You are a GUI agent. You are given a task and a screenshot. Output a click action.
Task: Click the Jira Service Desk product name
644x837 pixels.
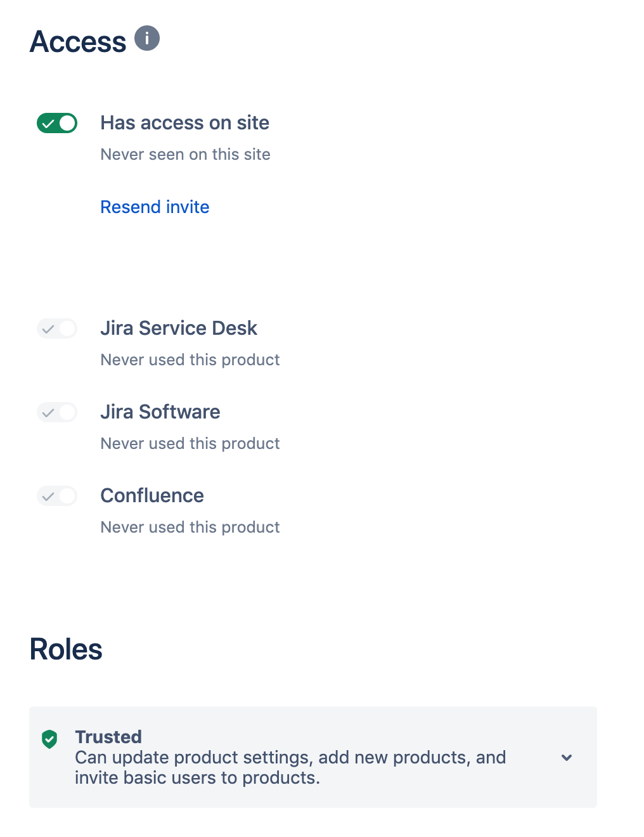179,328
